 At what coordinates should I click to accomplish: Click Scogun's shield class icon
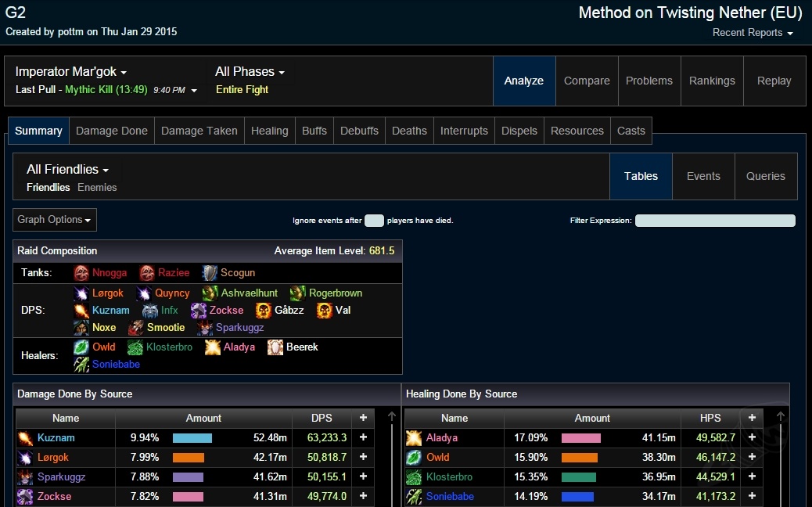[209, 273]
